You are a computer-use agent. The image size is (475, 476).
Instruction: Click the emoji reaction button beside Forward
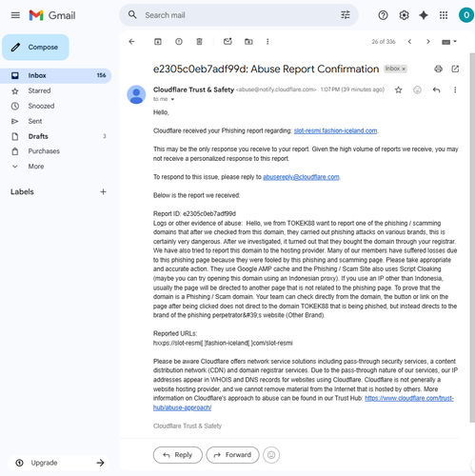271,455
